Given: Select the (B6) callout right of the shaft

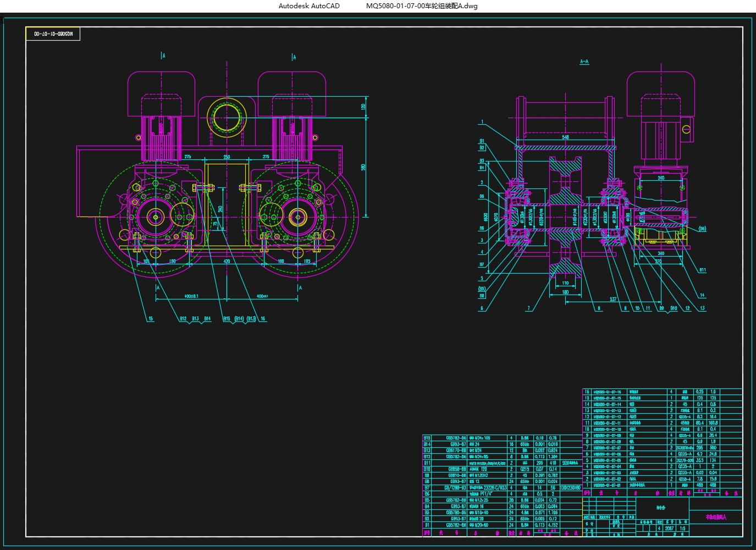Looking at the screenshot, I should (702, 229).
